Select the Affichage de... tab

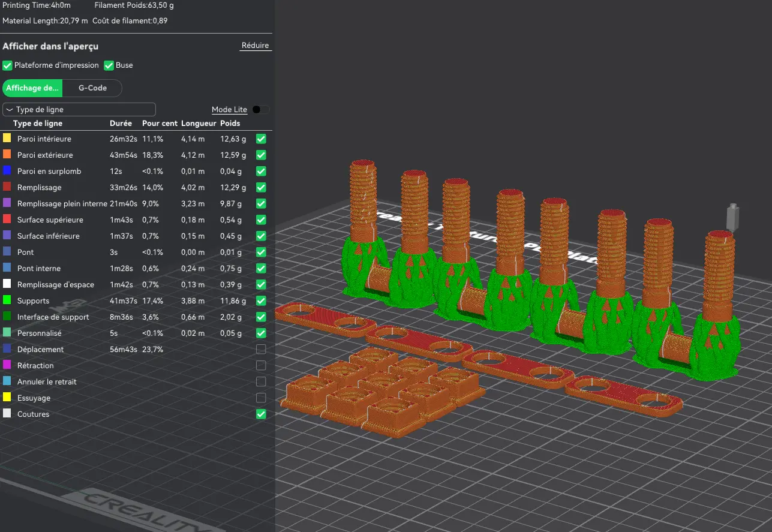(x=32, y=88)
